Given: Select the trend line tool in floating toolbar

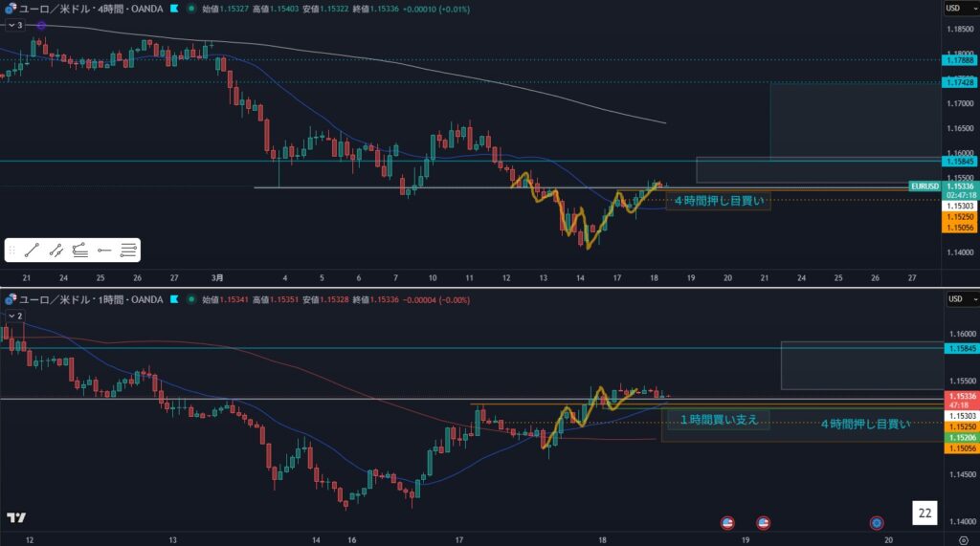Looking at the screenshot, I should [x=32, y=251].
